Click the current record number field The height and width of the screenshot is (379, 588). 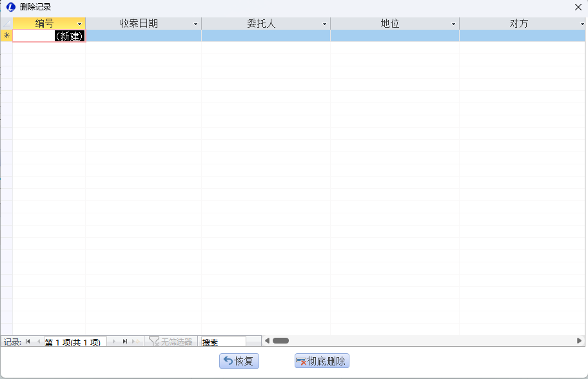(75, 342)
